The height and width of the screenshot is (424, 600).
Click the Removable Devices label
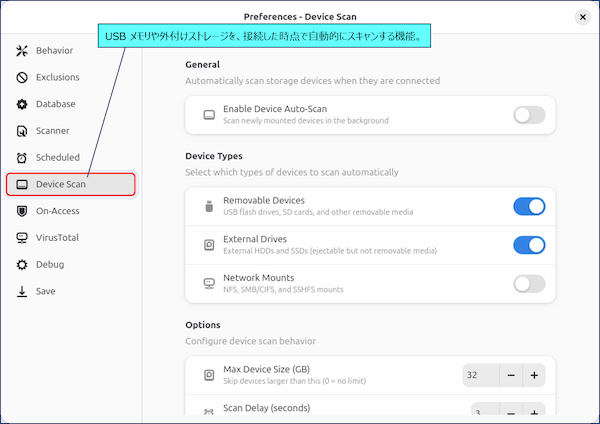tap(264, 201)
